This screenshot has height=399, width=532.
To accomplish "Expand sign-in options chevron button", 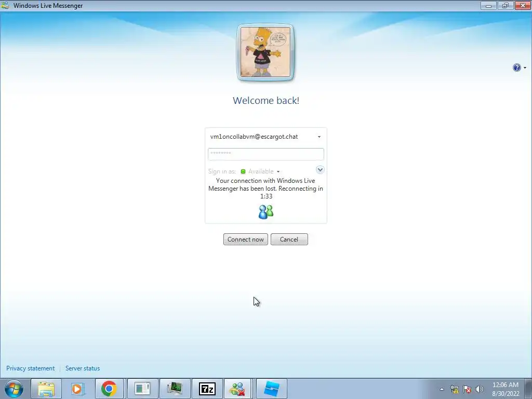I will (x=320, y=170).
